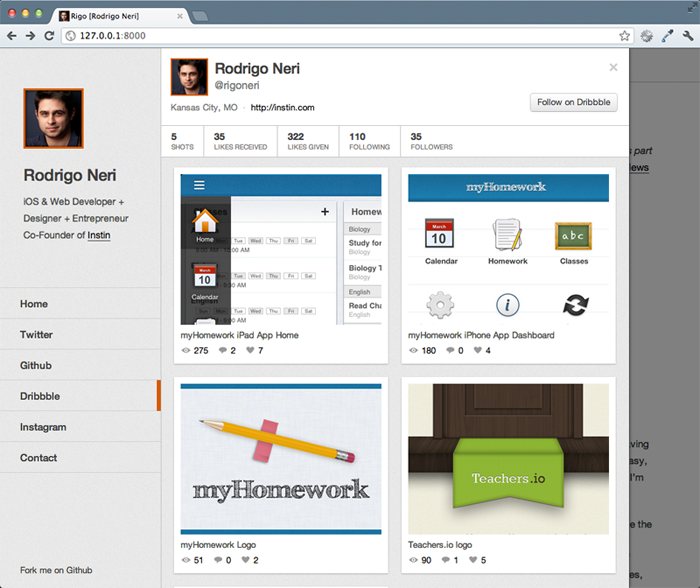Screen dimensions: 700x588
Task: Open the http://instin.com link
Action: (282, 108)
